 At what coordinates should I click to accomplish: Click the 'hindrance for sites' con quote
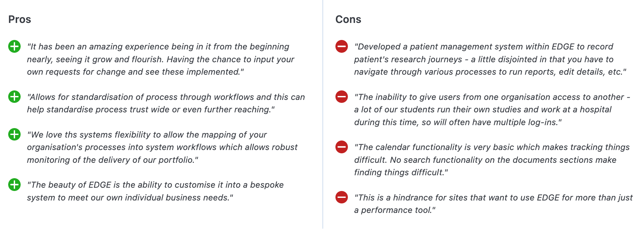493,204
